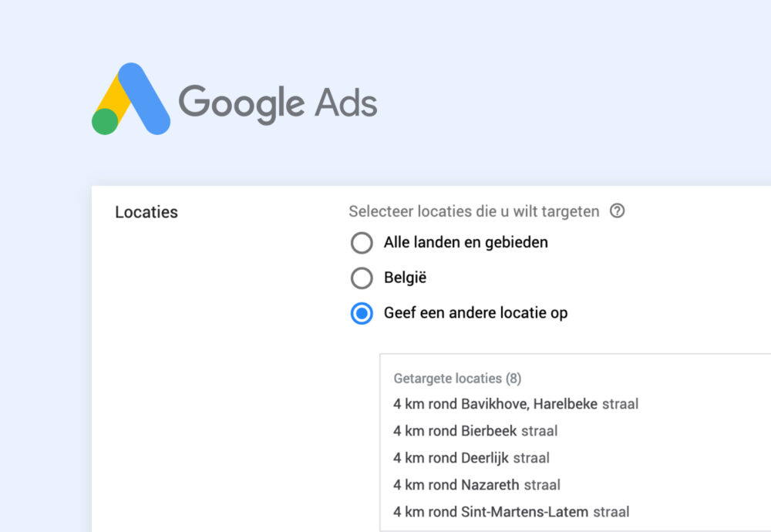This screenshot has height=532, width=771.
Task: Open the help tooltip question mark icon
Action: click(618, 211)
